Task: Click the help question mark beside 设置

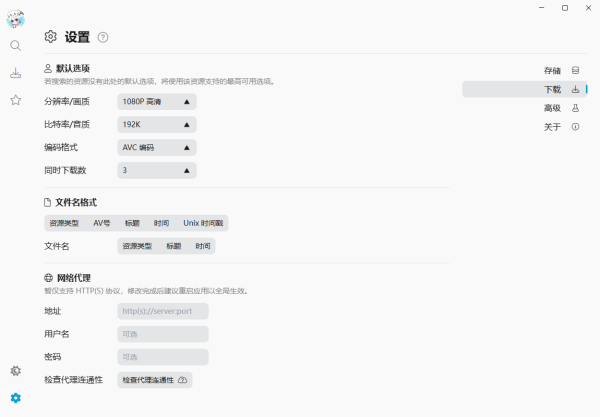Action: click(x=103, y=37)
